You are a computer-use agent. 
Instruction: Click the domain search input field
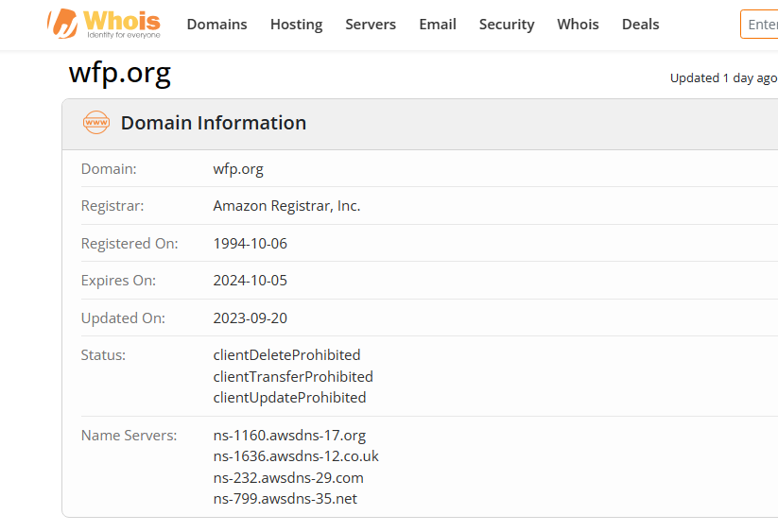coord(760,25)
